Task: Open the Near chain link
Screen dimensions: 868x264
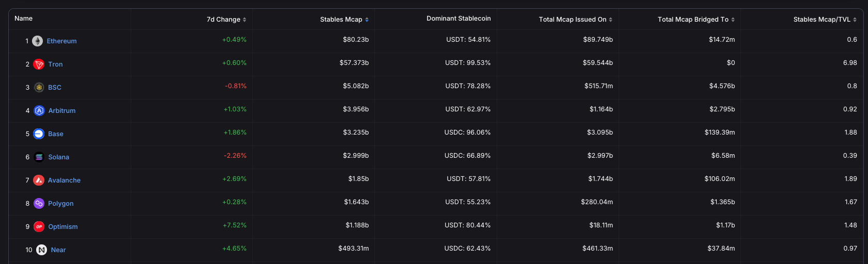Action: pos(58,250)
